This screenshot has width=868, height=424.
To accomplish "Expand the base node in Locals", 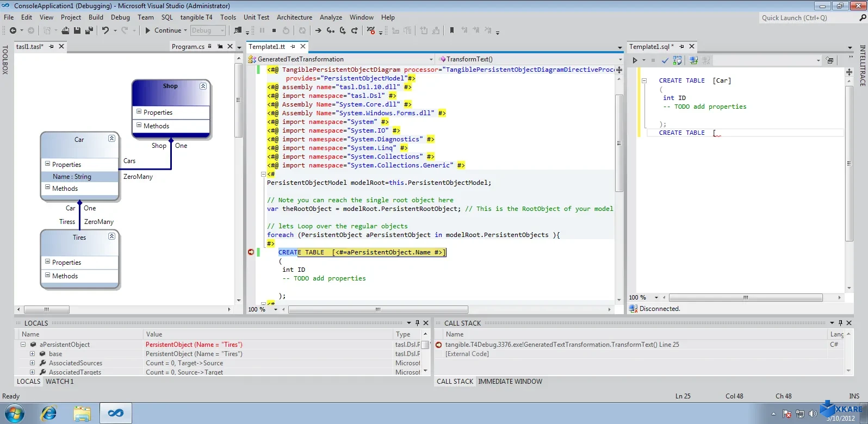I will coord(32,354).
